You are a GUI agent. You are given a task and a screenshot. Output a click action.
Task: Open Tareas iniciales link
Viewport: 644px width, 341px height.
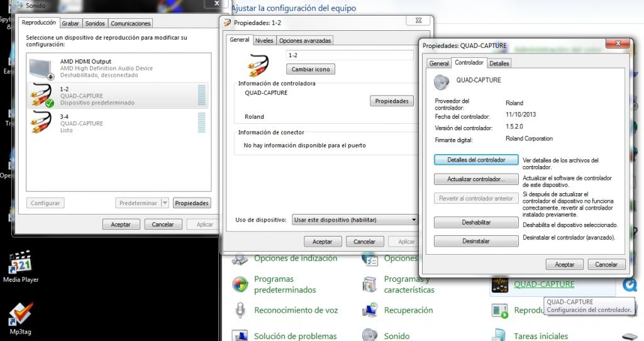click(x=540, y=336)
